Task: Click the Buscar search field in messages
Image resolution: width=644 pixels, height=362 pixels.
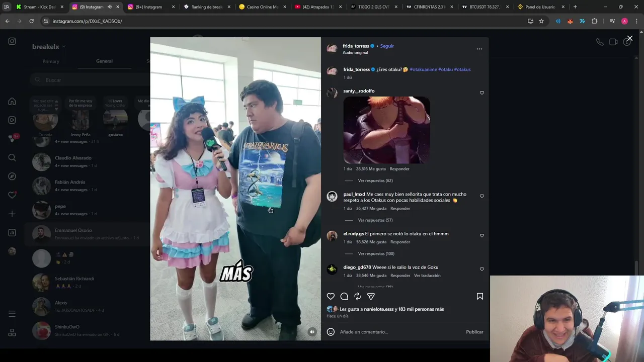Action: (90, 80)
